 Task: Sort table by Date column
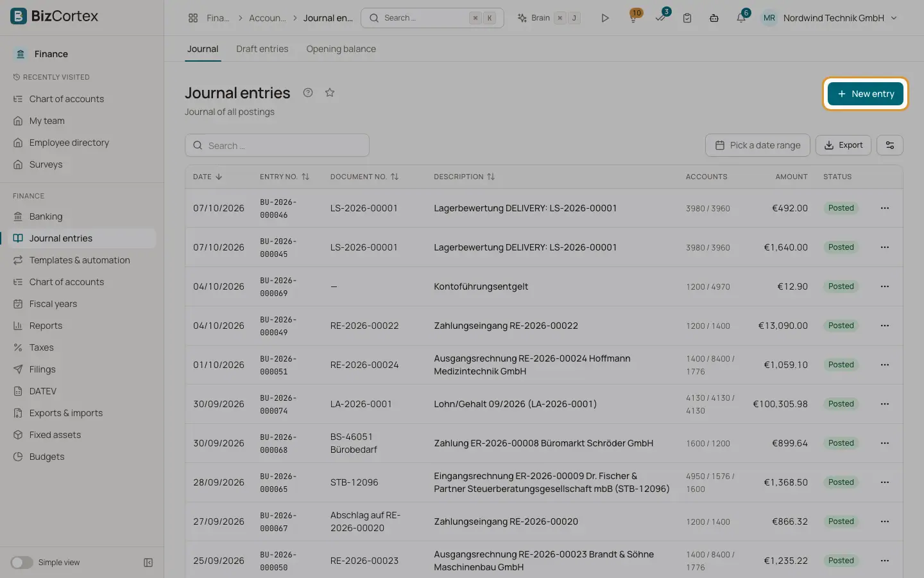point(207,177)
